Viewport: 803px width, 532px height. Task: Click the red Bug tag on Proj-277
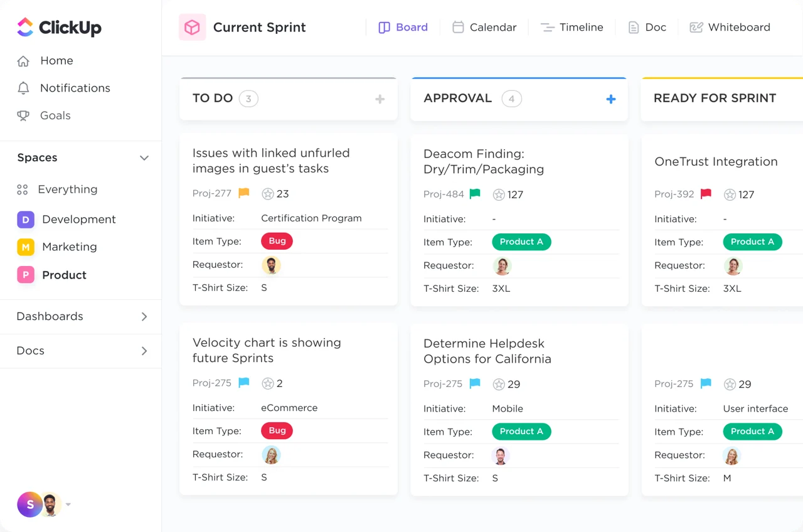pyautogui.click(x=277, y=241)
